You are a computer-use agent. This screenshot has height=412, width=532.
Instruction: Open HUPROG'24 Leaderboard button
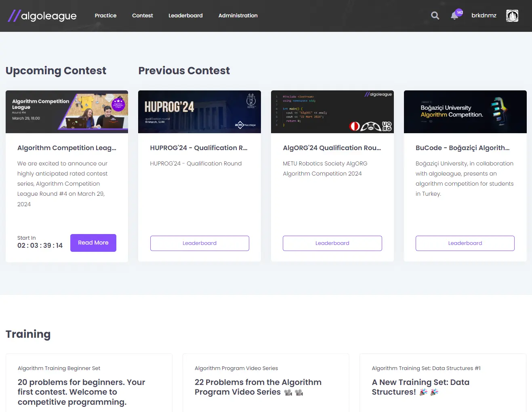pos(200,243)
